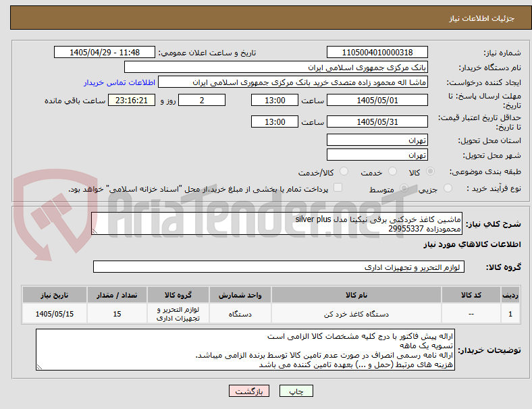Click the گروه کالا column header
The width and height of the screenshot is (532, 409).
(178, 295)
